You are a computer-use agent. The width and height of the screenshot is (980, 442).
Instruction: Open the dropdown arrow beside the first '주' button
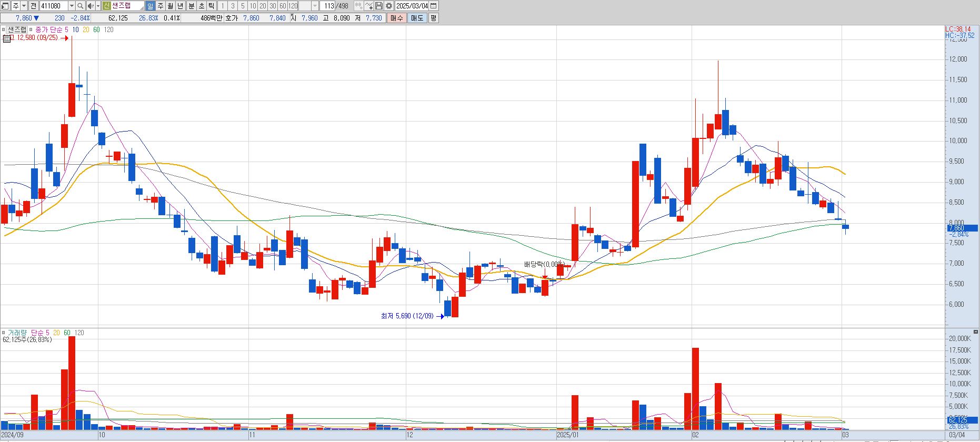pyautogui.click(x=24, y=6)
